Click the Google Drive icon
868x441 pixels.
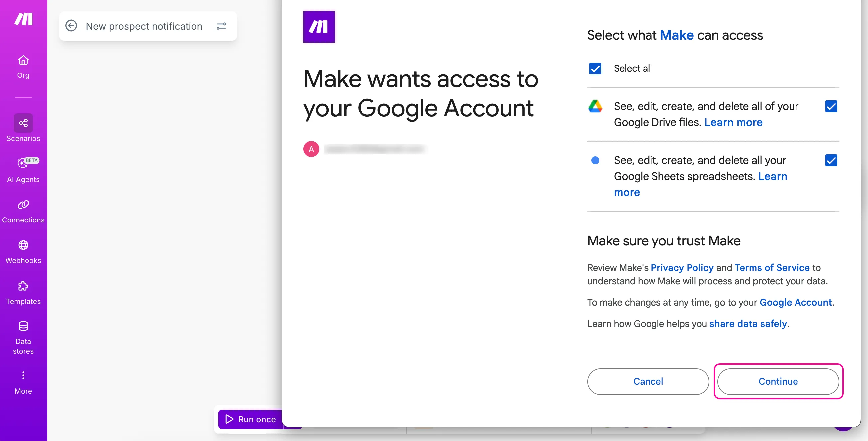(x=595, y=106)
